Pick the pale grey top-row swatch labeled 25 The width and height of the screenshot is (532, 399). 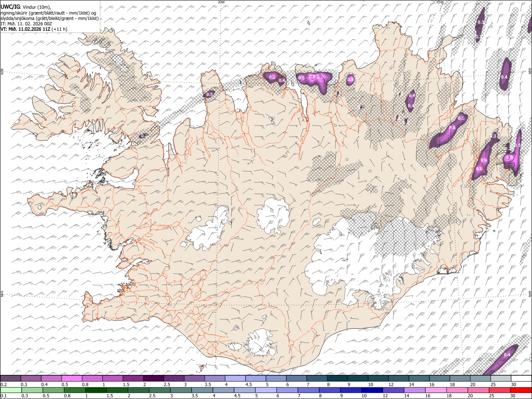501,379
